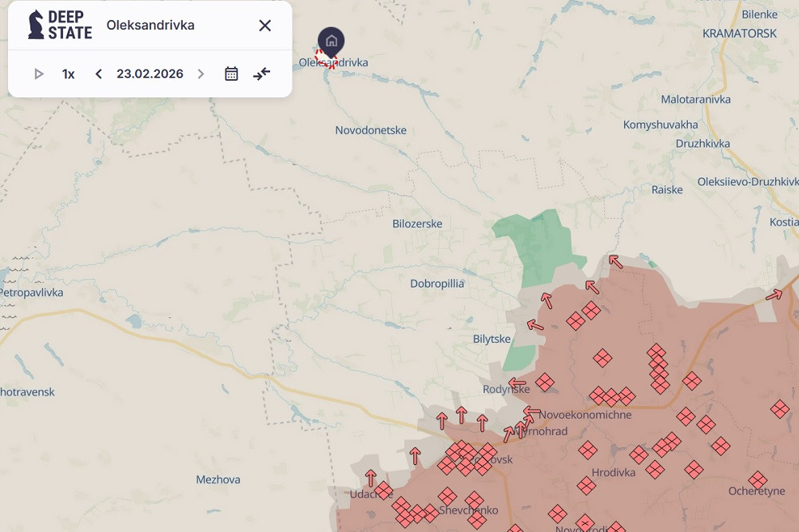799x532 pixels.
Task: Select the unit diamond above Ocheretyne
Action: 757,480
